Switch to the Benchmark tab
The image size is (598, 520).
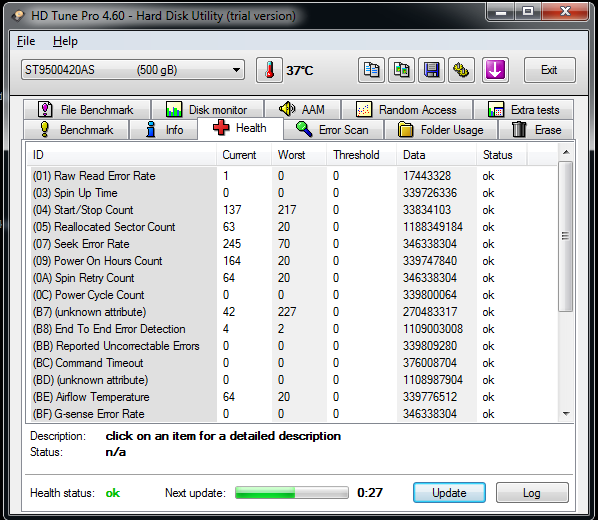point(76,130)
